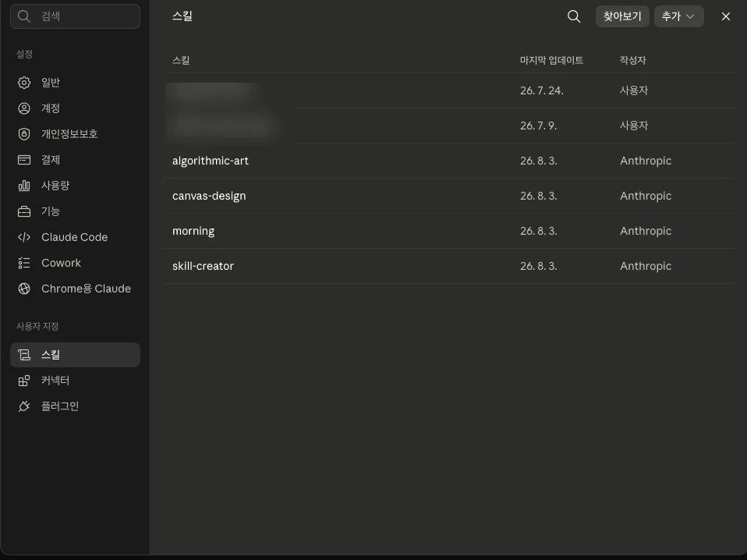
Task: Click the search magnifier in the skills header
Action: 574,16
